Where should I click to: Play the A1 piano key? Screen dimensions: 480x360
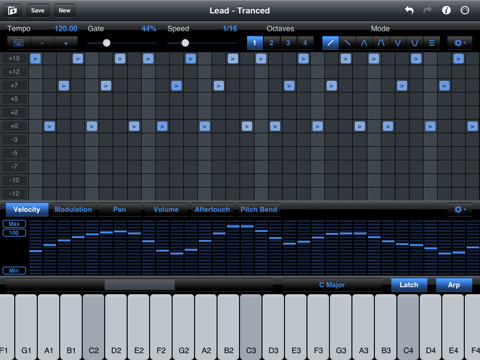pyautogui.click(x=48, y=327)
